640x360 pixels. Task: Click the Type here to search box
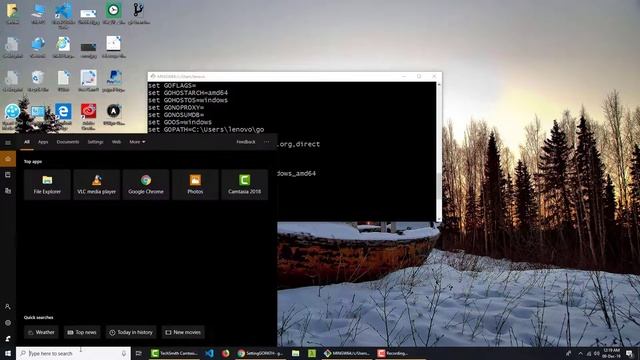tap(73, 353)
